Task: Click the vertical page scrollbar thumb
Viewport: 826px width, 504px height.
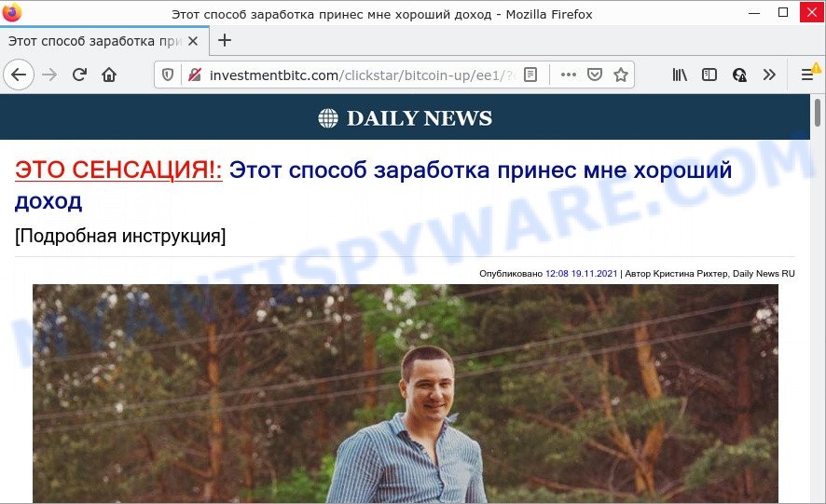Action: click(817, 112)
